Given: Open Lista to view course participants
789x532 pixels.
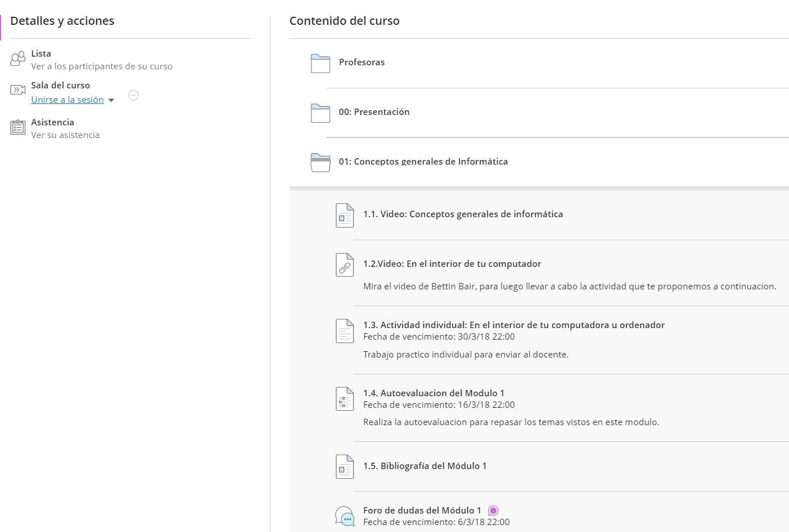Looking at the screenshot, I should tap(41, 53).
